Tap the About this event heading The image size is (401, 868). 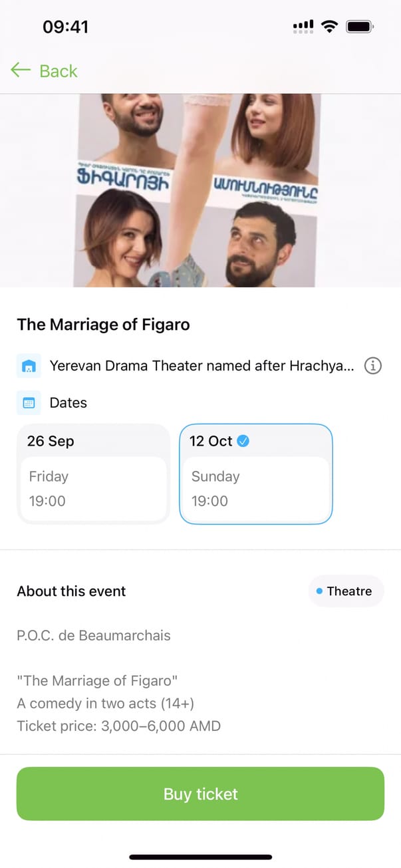coord(71,591)
